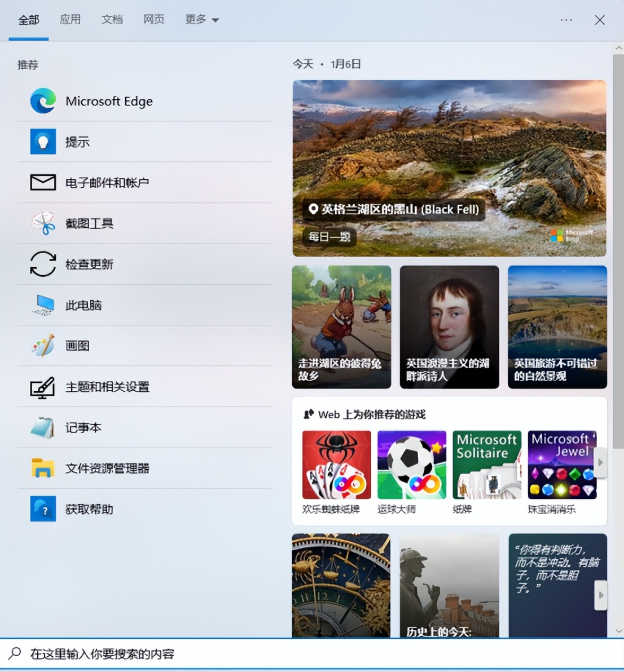Open the 获取帮助 (Get Help) app
Screen dimensions: 624x672
coord(89,509)
